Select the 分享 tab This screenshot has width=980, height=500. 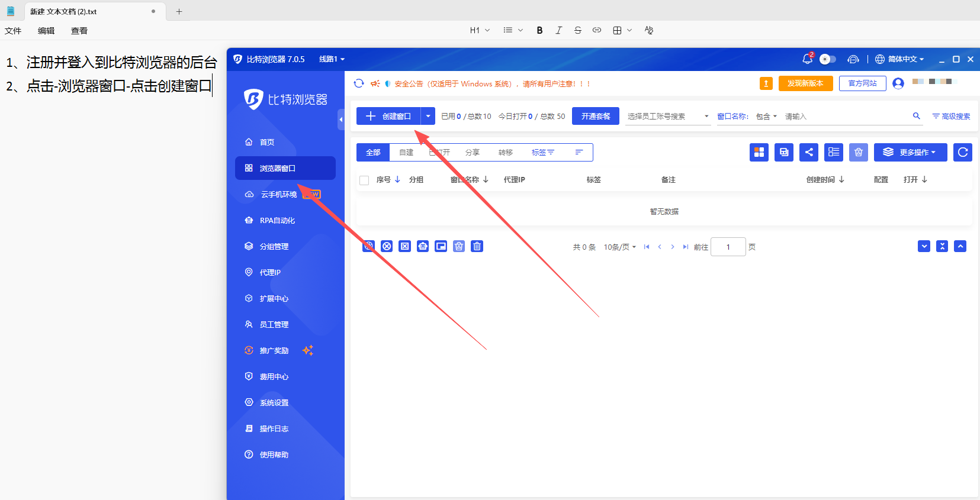tap(473, 153)
